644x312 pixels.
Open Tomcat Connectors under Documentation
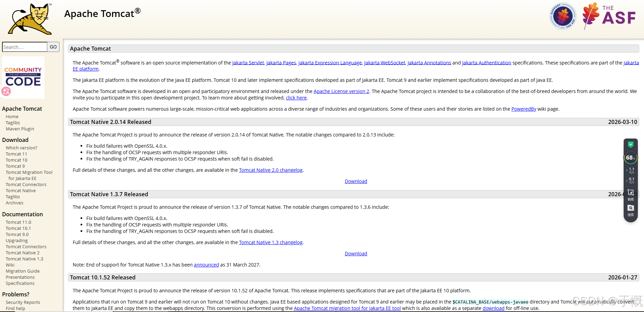pyautogui.click(x=26, y=246)
